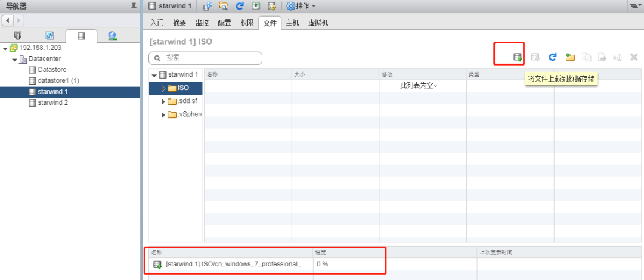This screenshot has width=644, height=280.
Task: Click the 搜索 search field
Action: (205, 58)
